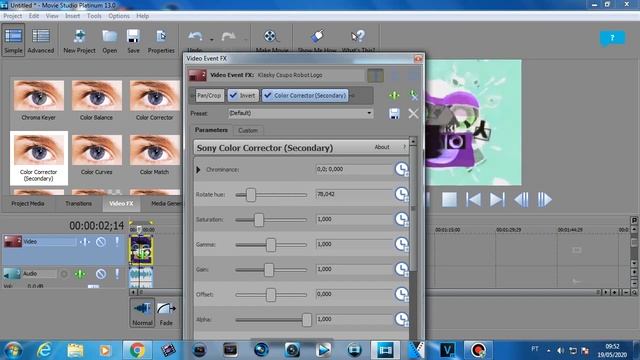This screenshot has height=360, width=640.
Task: Toggle the Invert effect checkbox
Action: pyautogui.click(x=233, y=96)
